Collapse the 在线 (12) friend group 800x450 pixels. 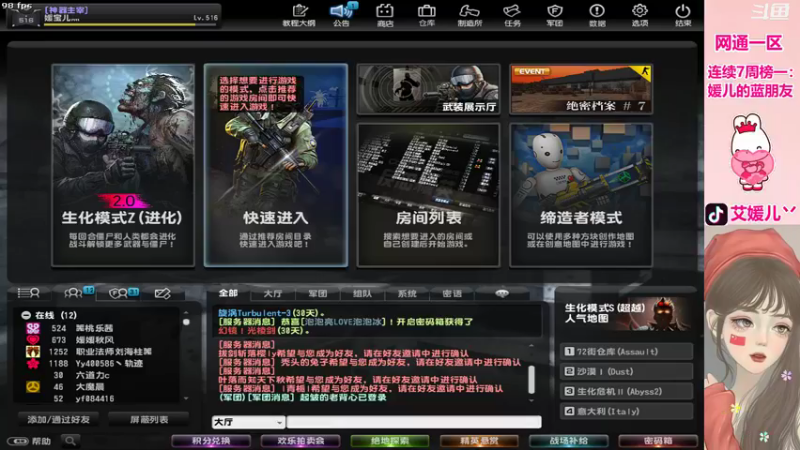pyautogui.click(x=26, y=315)
